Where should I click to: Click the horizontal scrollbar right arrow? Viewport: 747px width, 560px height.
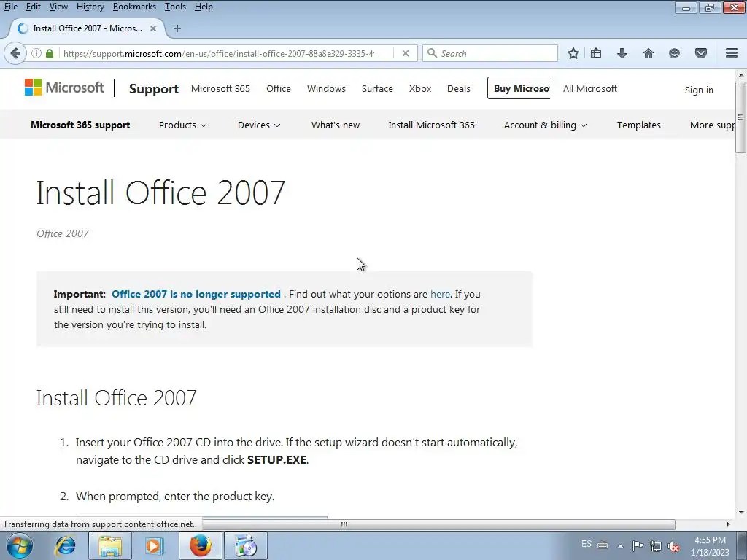[x=728, y=524]
